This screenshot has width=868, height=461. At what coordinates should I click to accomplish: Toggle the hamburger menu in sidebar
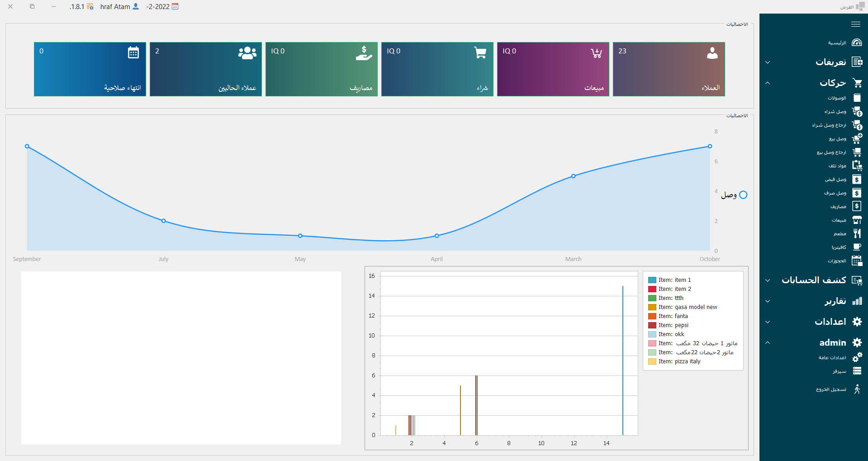tap(855, 24)
